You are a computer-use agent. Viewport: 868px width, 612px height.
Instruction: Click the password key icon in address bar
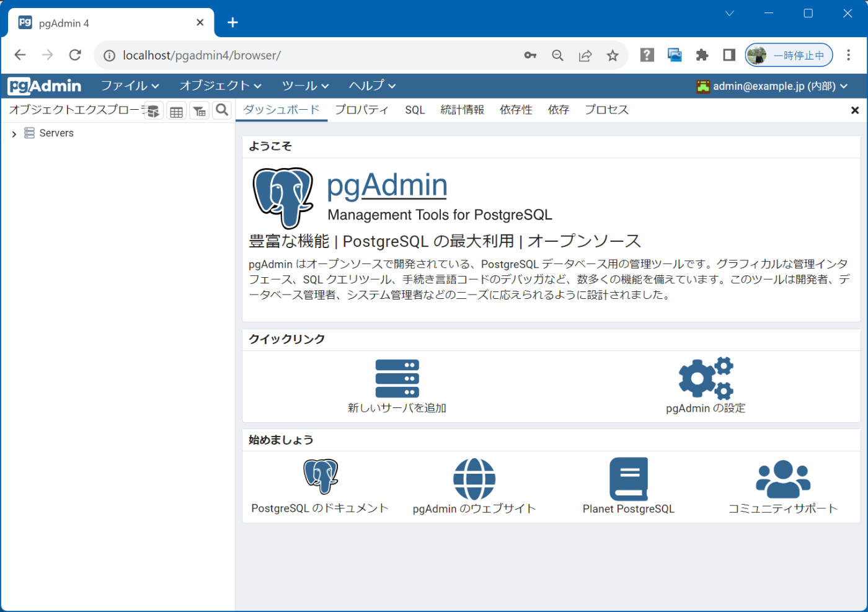(530, 55)
